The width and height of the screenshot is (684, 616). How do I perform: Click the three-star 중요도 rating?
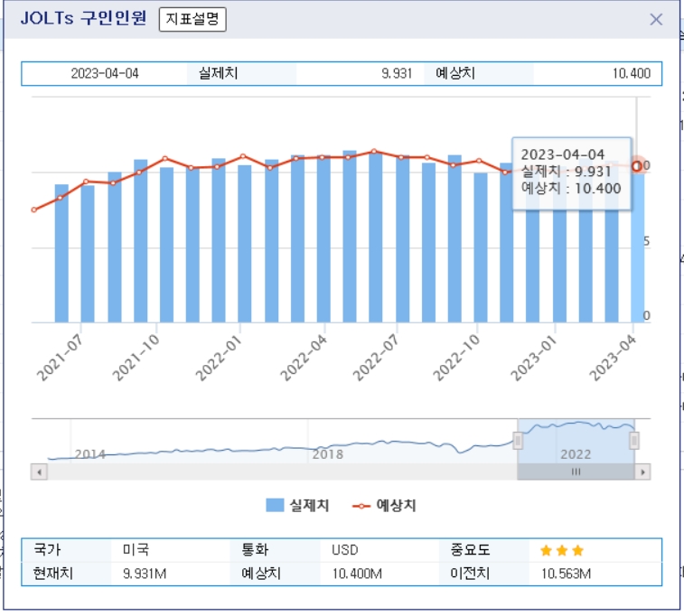tap(562, 551)
